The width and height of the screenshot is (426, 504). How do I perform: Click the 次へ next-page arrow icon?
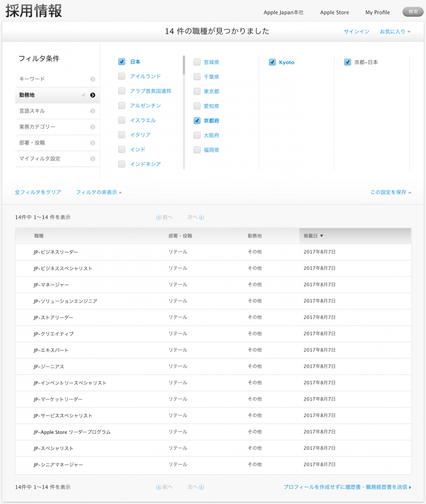tap(200, 217)
